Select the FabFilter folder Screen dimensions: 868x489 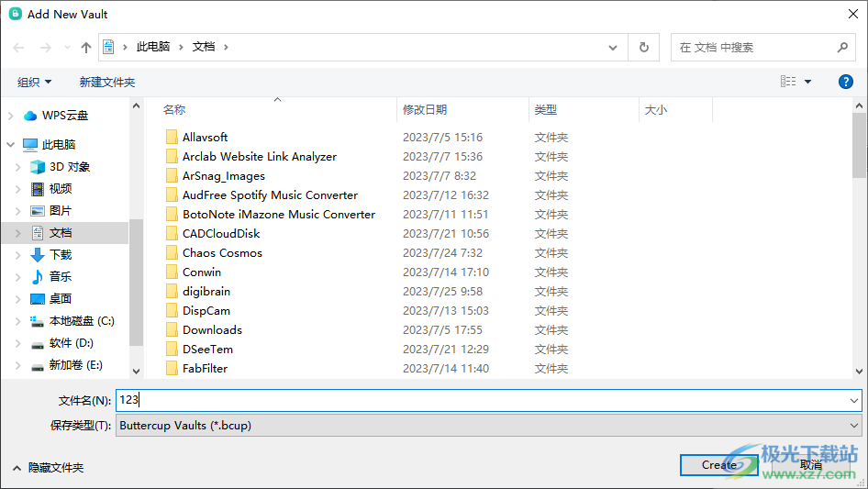click(205, 369)
